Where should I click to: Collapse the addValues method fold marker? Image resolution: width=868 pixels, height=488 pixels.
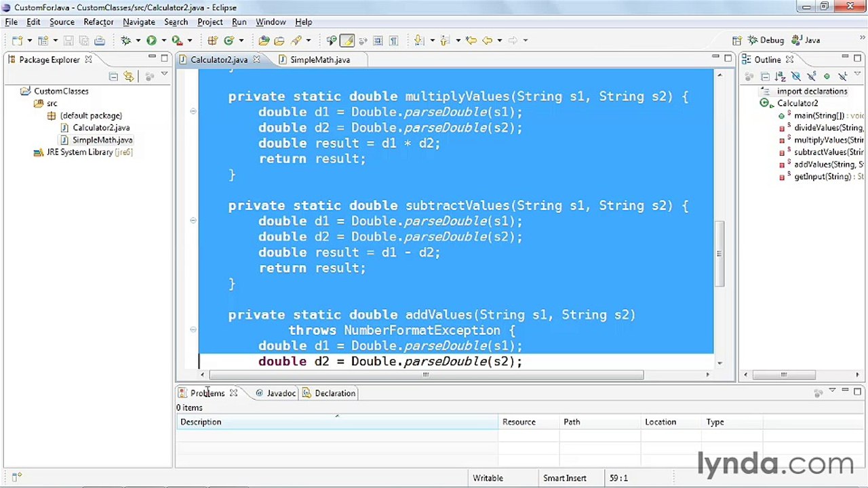coord(193,329)
